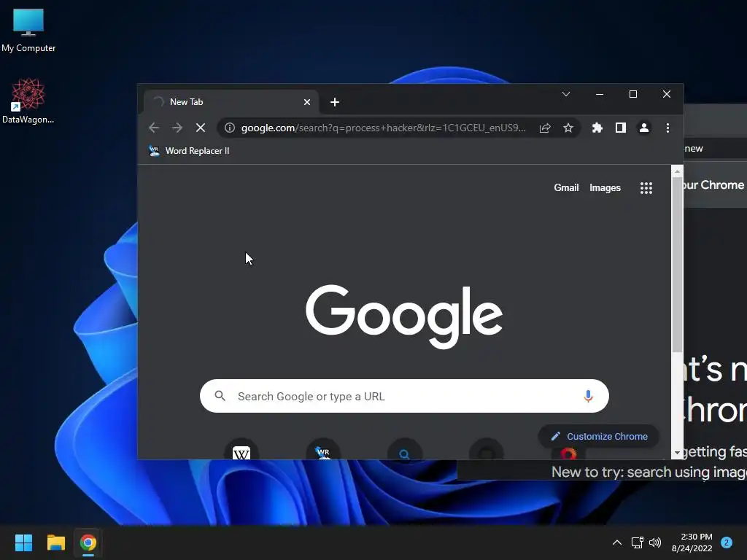Bookmark this tab with the star

(x=568, y=128)
